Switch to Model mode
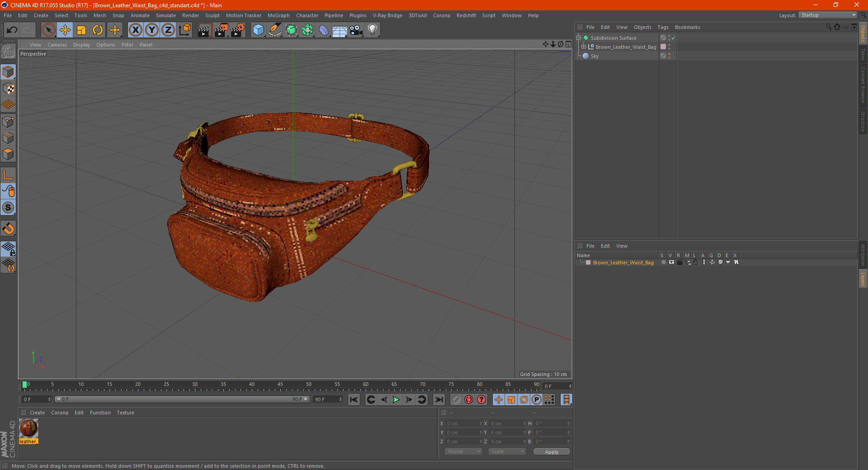This screenshot has height=470, width=868. click(x=8, y=72)
